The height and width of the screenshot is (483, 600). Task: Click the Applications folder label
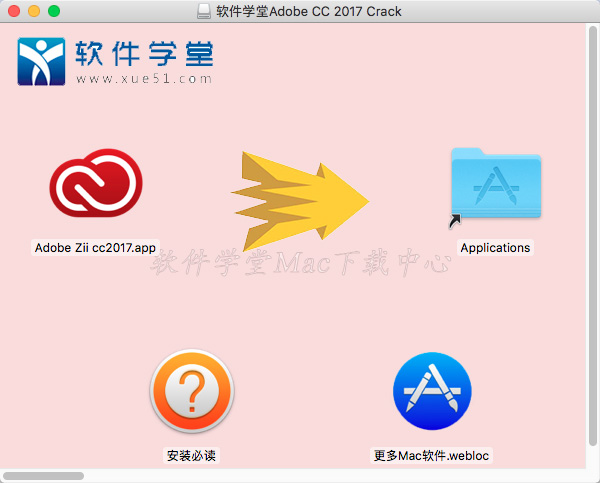(x=495, y=248)
